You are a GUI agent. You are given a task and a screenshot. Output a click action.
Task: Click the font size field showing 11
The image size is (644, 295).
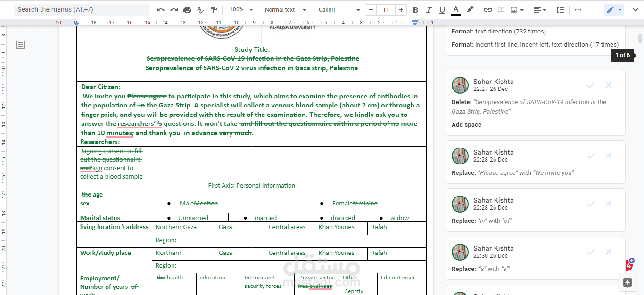coord(386,10)
